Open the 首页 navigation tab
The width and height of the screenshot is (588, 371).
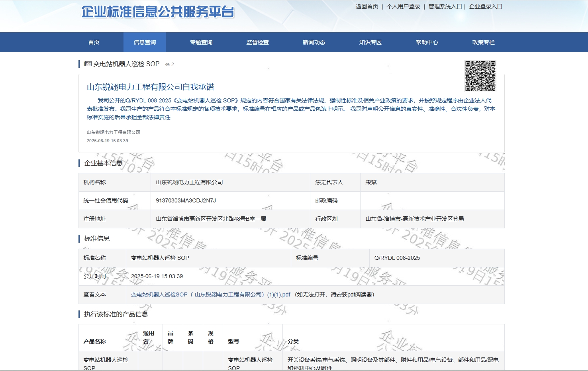point(94,42)
